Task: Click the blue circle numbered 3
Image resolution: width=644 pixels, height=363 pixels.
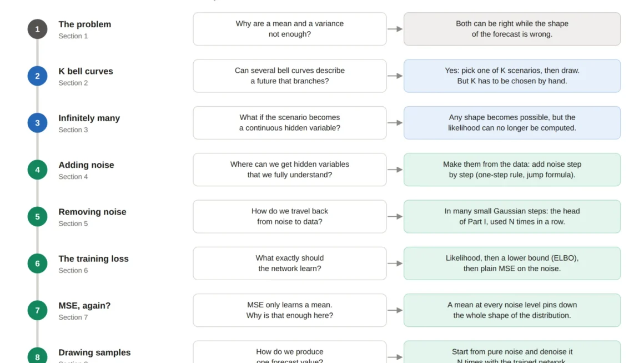Action: point(37,123)
